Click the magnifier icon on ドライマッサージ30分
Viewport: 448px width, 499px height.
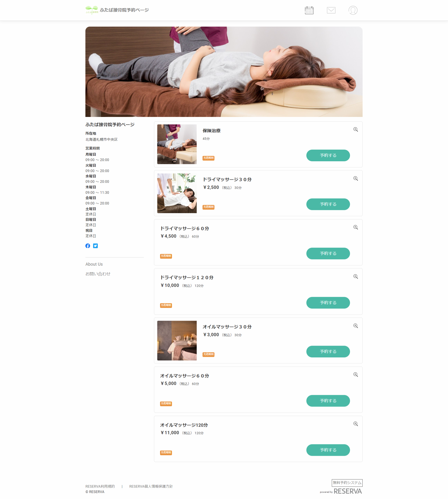(355, 179)
